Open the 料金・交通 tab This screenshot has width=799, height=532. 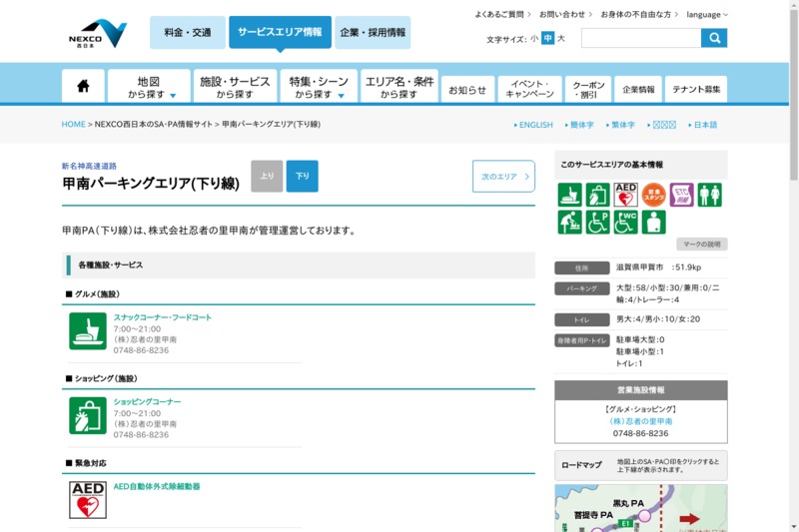(x=188, y=33)
